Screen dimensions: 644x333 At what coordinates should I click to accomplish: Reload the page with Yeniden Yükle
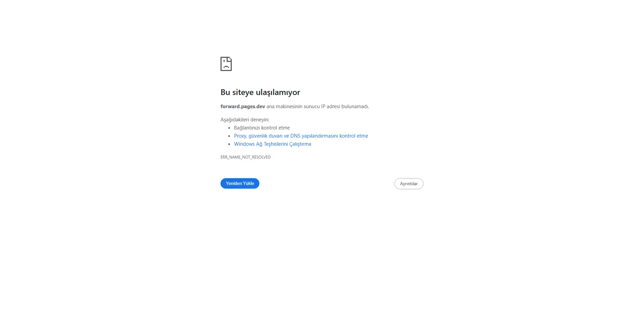click(x=240, y=183)
